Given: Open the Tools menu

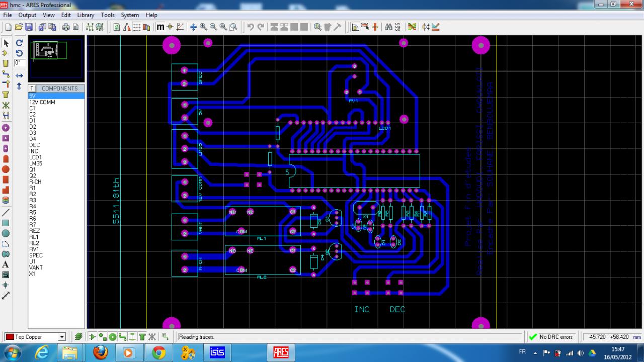Looking at the screenshot, I should pyautogui.click(x=108, y=15).
